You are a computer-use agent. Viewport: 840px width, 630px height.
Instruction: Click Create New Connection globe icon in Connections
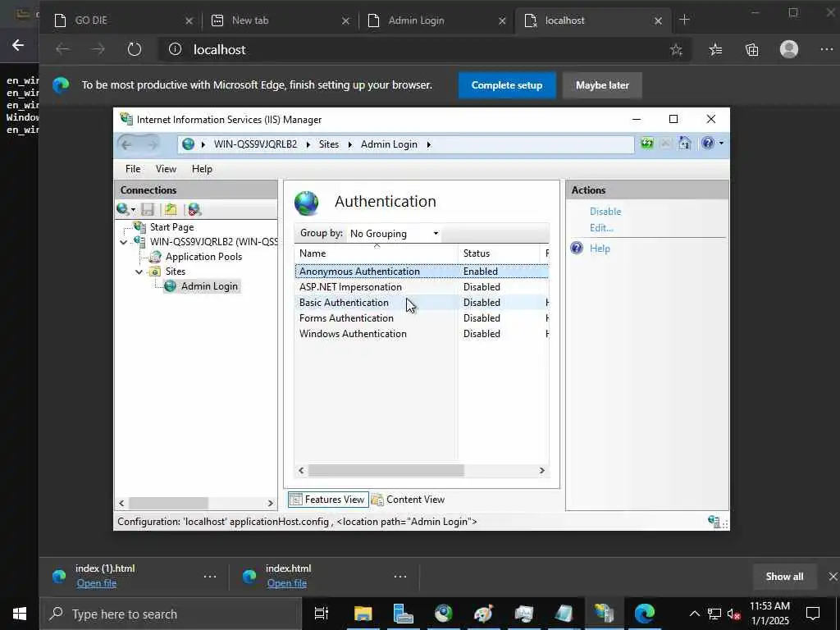(123, 209)
